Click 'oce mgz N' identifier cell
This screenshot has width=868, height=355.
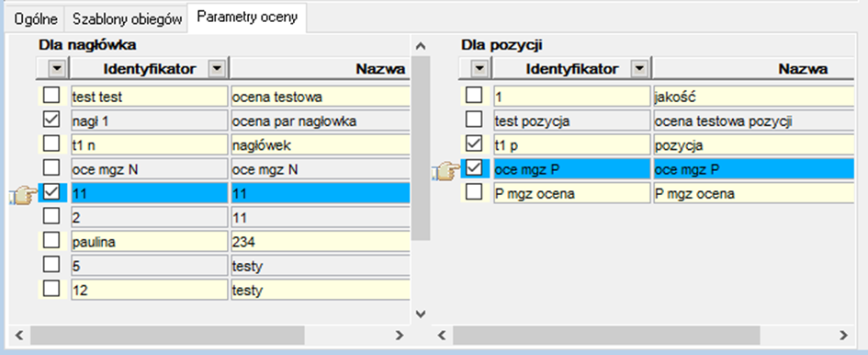(150, 168)
